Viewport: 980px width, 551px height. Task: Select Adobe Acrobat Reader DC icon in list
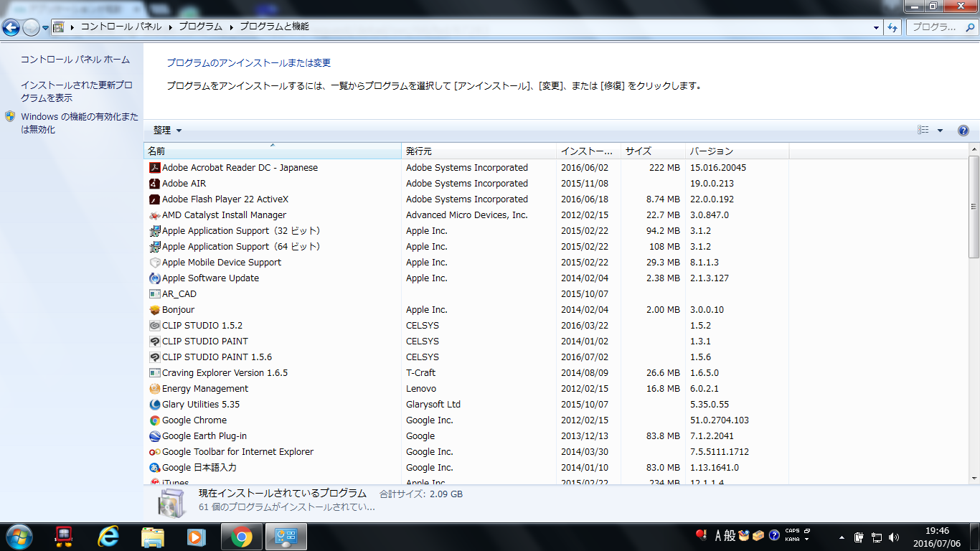[x=154, y=168]
